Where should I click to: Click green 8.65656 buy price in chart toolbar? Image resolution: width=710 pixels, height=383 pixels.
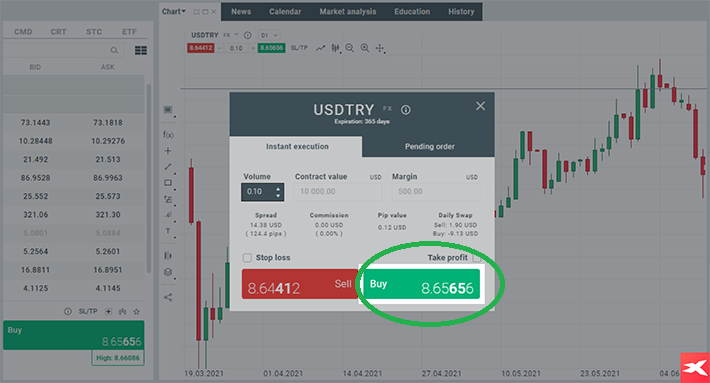271,48
